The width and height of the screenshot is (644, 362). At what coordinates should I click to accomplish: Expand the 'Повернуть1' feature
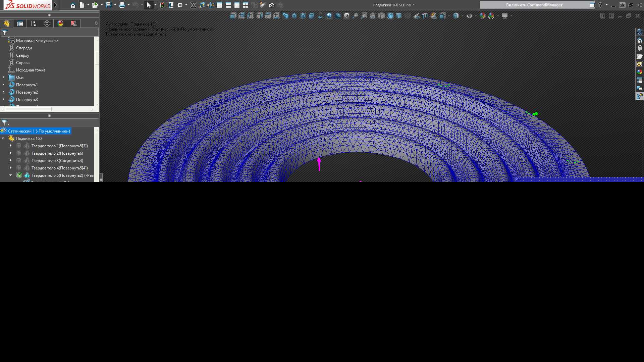point(3,85)
